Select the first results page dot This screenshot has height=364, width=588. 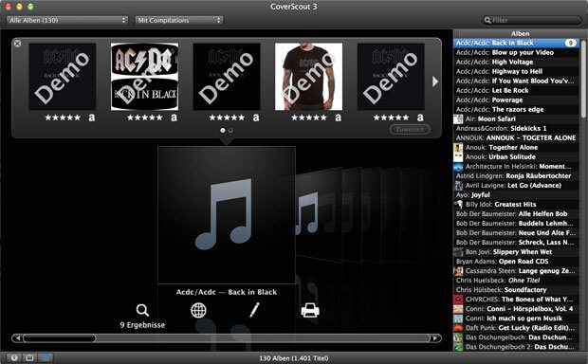[223, 131]
